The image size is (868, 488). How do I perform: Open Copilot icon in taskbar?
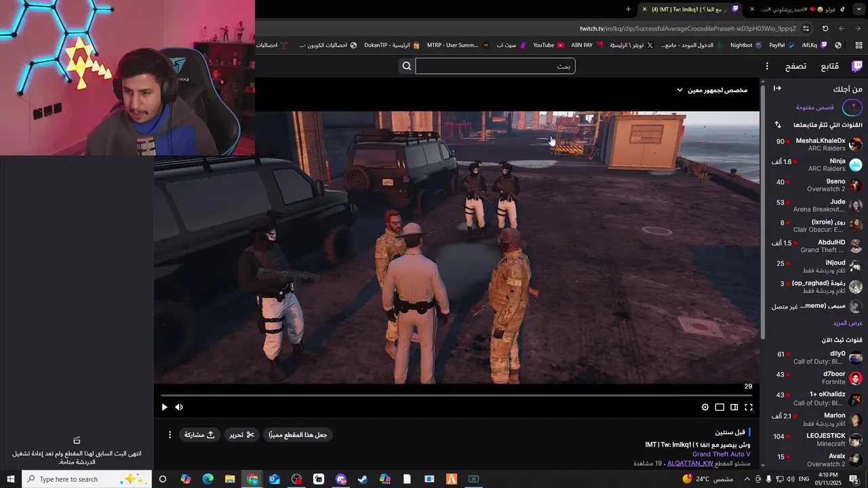(185, 479)
